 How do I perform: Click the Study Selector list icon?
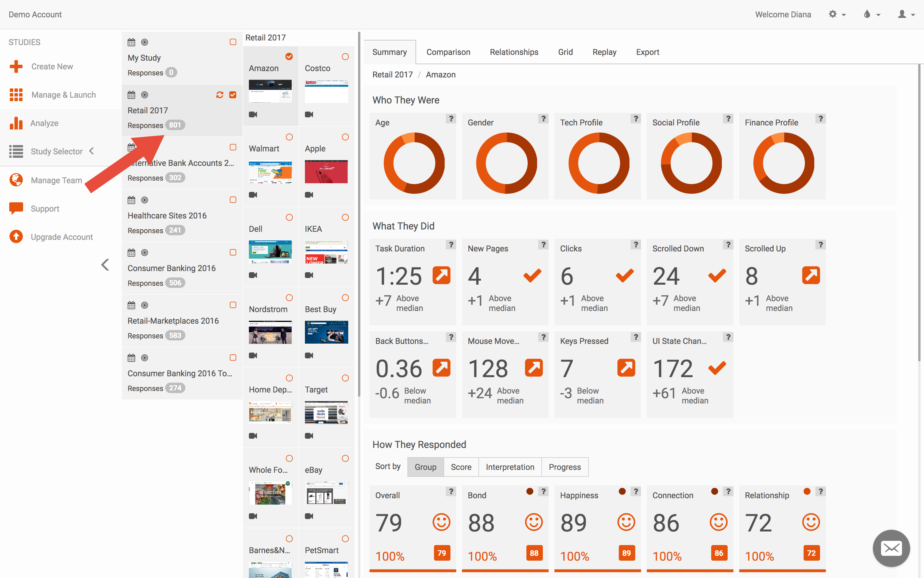click(x=16, y=151)
